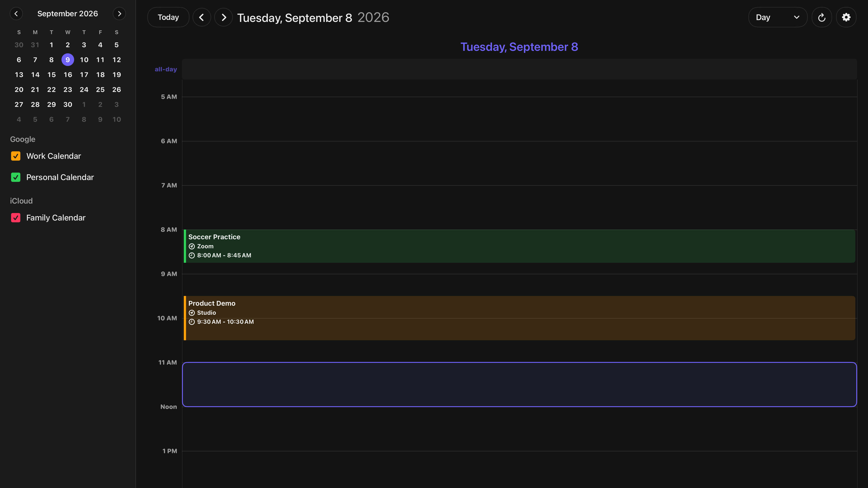Select September 1 in mini calendar
This screenshot has width=868, height=488.
[x=51, y=45]
